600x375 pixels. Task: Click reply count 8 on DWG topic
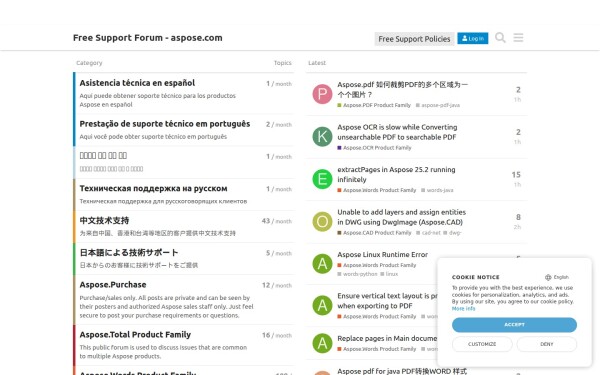tap(518, 217)
